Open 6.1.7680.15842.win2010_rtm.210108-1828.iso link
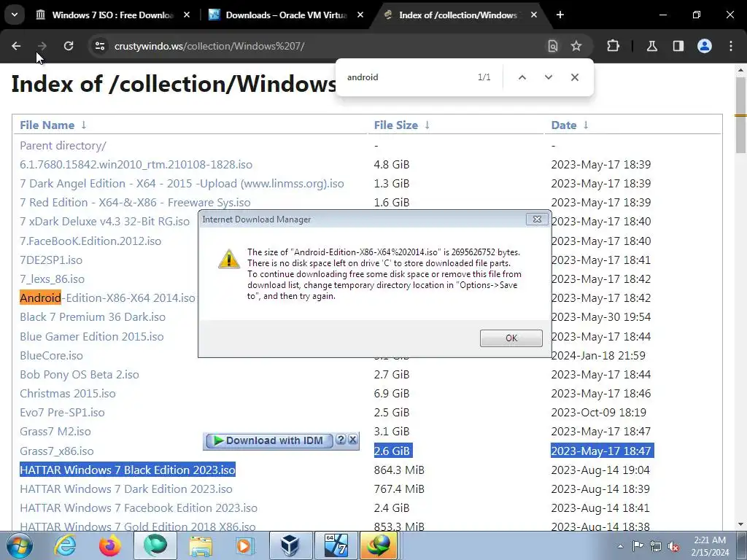Screen dimensions: 747x560 136,165
